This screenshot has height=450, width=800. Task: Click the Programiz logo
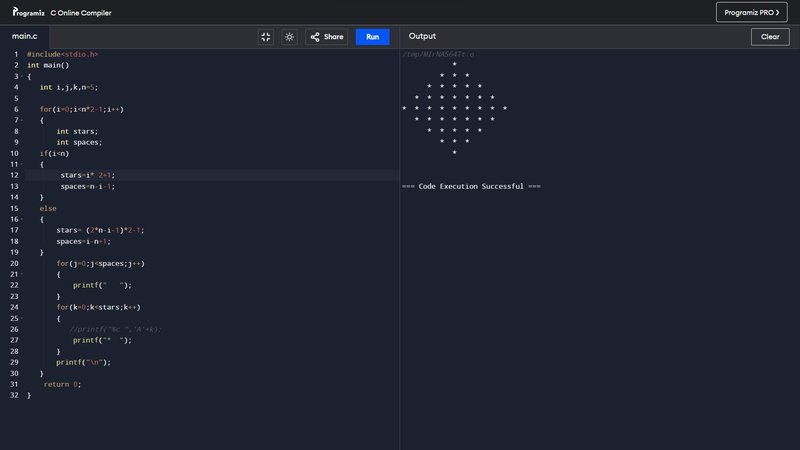point(29,12)
